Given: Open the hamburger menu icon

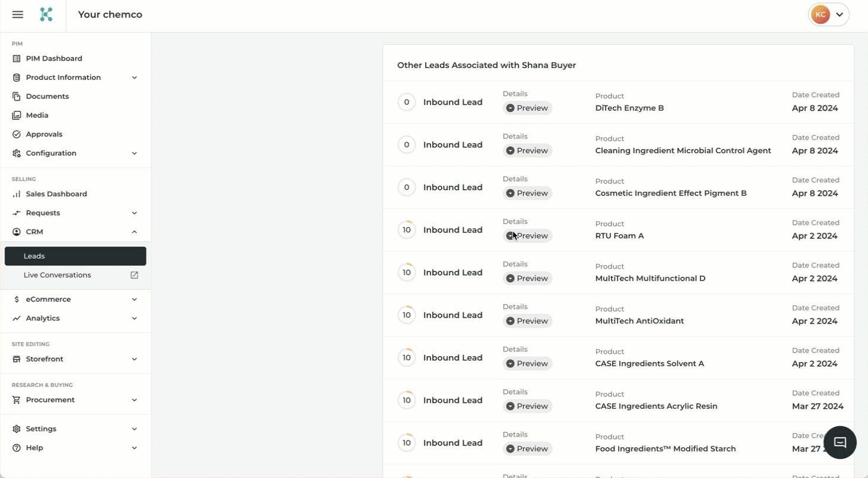Looking at the screenshot, I should [18, 15].
